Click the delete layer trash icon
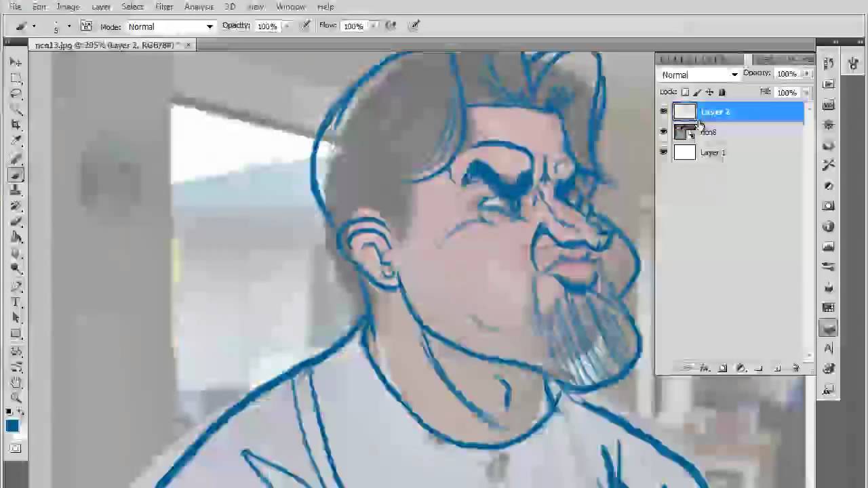 [x=795, y=368]
